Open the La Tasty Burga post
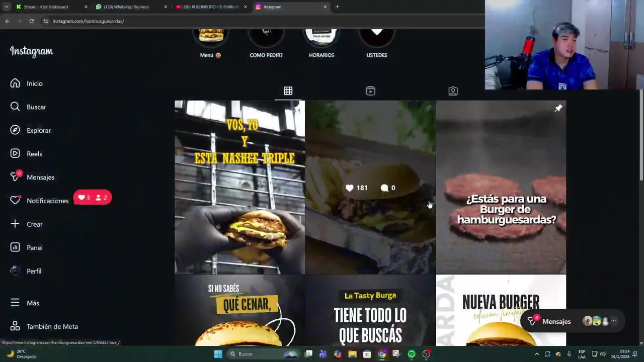644x362 pixels. [370, 310]
